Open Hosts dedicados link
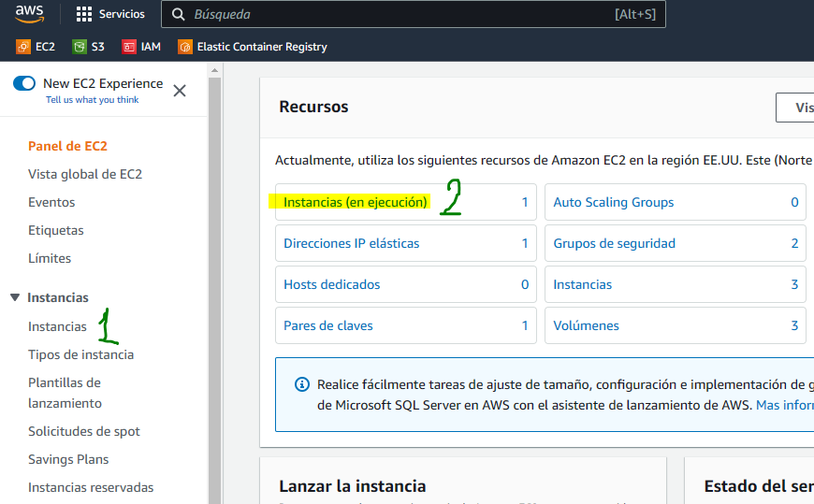Screen dimensions: 814x504 [332, 284]
